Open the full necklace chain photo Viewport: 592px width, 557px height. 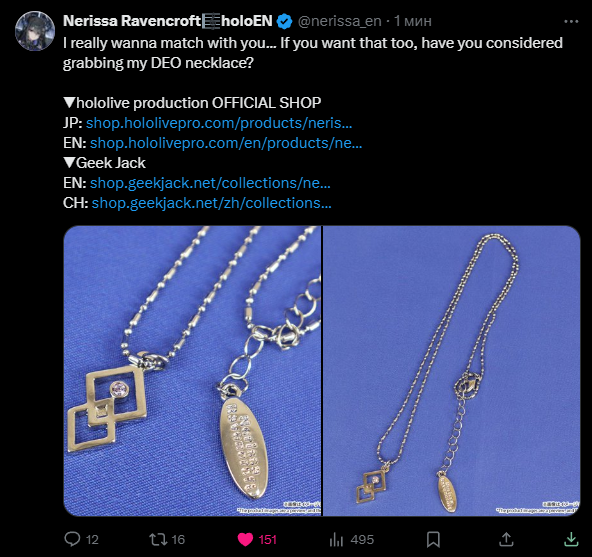tap(452, 371)
